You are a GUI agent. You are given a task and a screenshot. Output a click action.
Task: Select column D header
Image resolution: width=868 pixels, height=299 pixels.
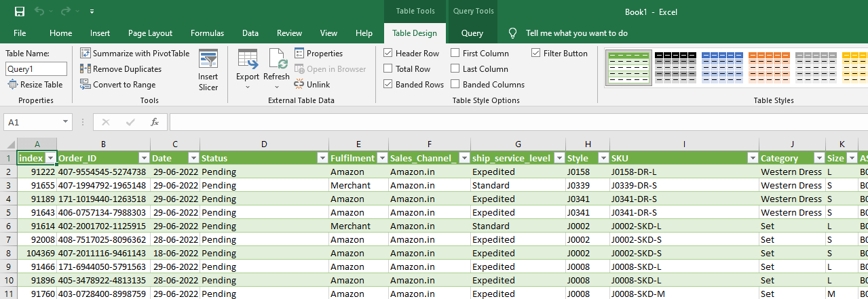pyautogui.click(x=264, y=144)
